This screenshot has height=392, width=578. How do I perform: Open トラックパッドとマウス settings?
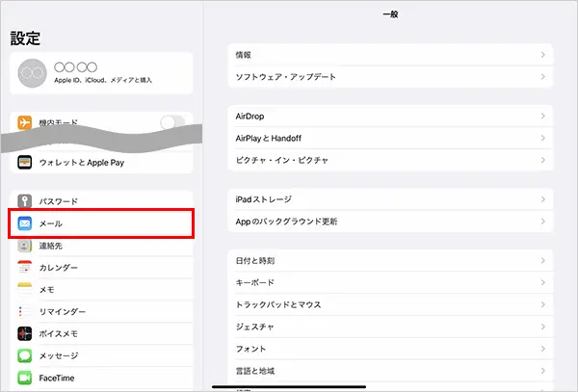tap(390, 304)
